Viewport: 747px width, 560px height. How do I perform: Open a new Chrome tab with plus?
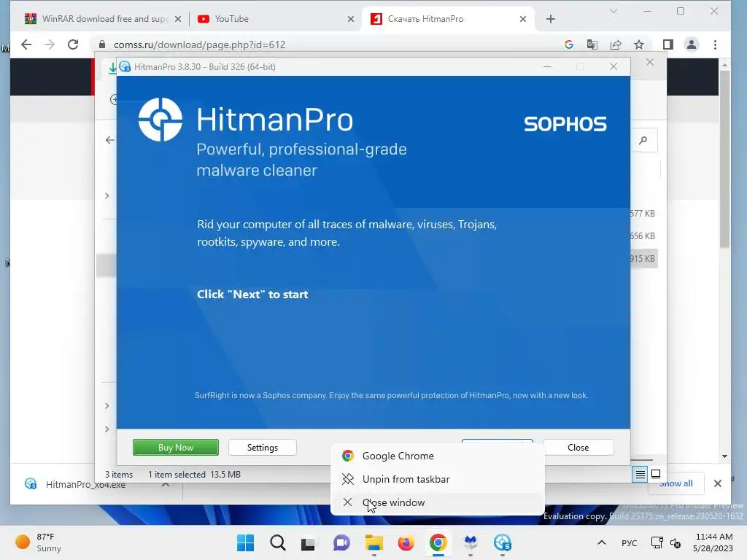tap(551, 19)
